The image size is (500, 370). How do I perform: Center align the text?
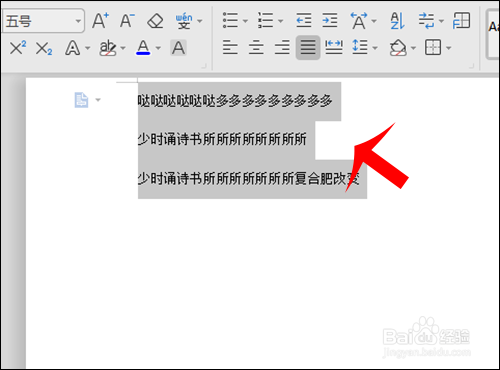click(256, 47)
